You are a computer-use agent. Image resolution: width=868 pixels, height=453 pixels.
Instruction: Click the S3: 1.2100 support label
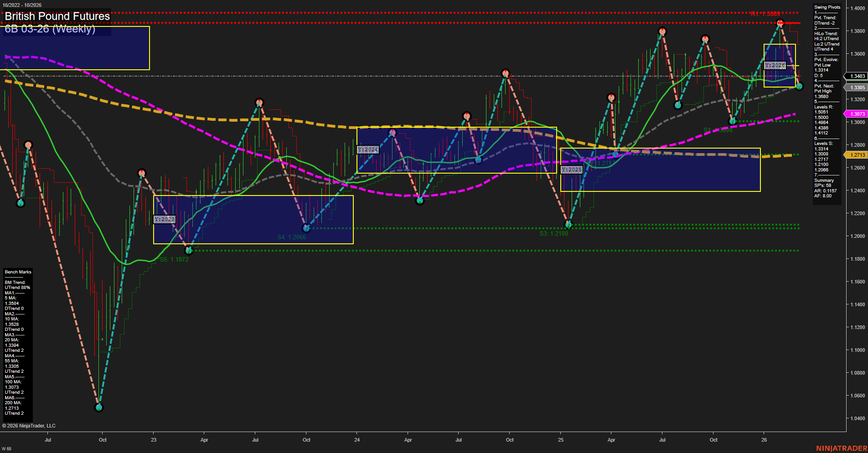coord(554,233)
